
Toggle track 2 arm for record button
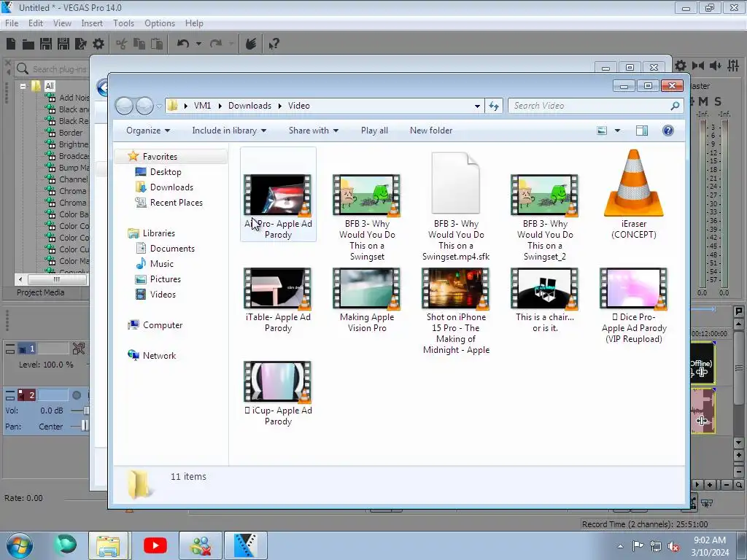pos(77,395)
